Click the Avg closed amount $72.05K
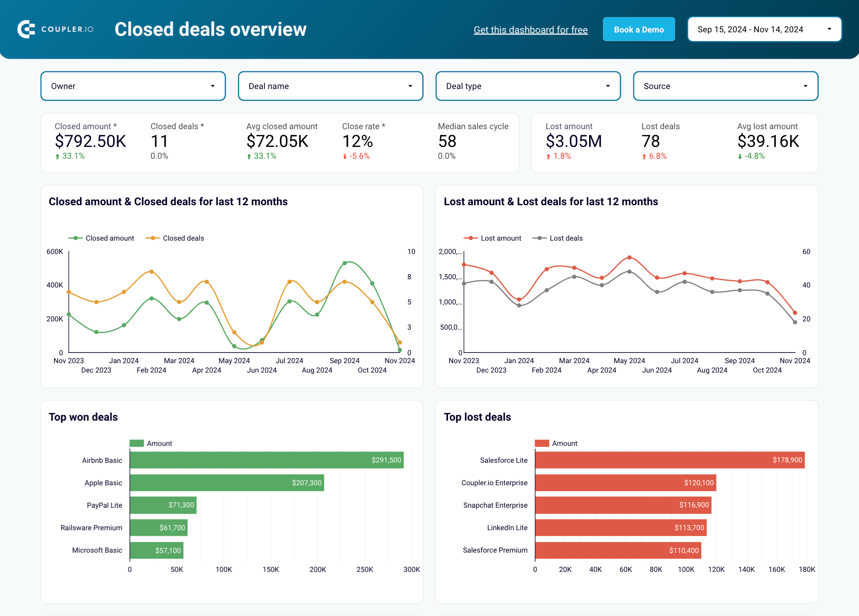Screen dimensions: 859x616 click(277, 141)
